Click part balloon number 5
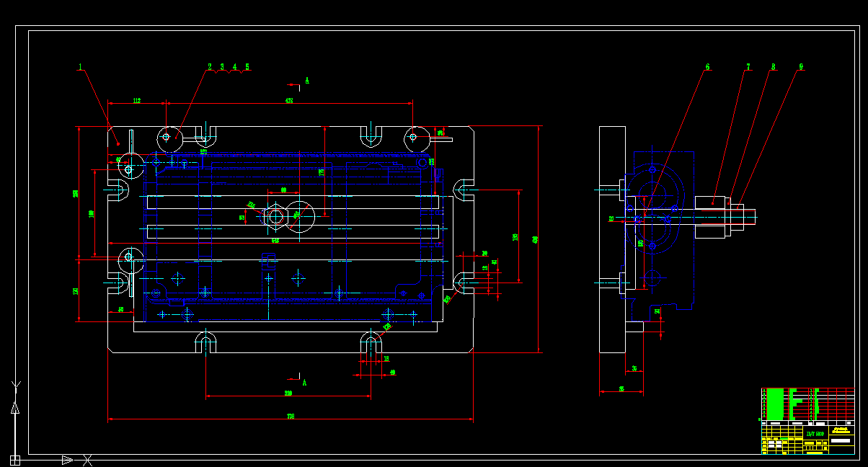Screen dimensions: 868x467 247,67
